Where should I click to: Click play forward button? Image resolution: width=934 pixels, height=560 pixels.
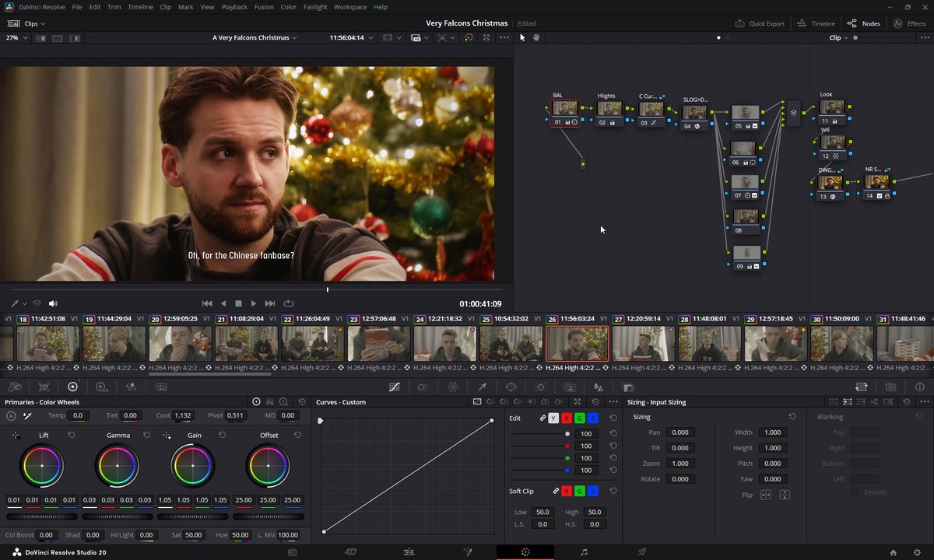click(254, 303)
